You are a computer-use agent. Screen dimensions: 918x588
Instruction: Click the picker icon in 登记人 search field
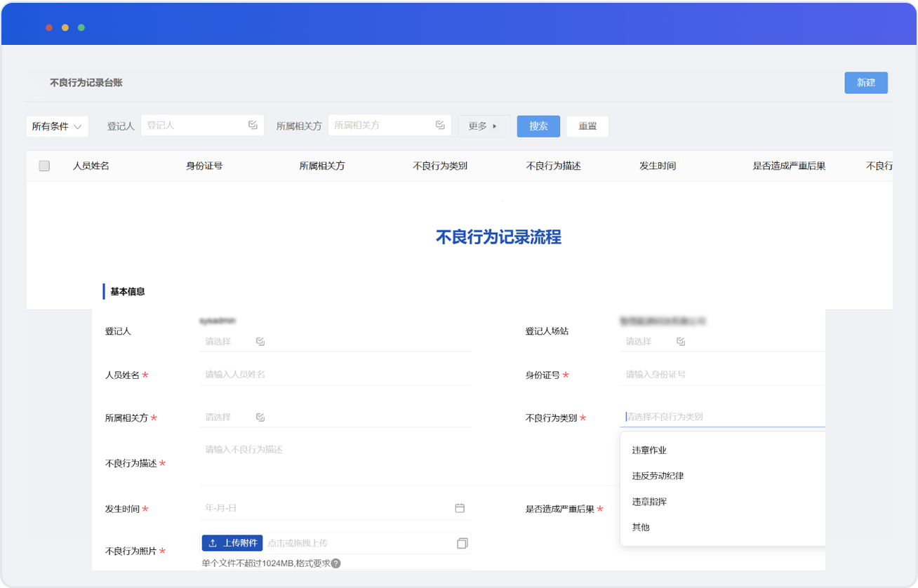pyautogui.click(x=253, y=125)
